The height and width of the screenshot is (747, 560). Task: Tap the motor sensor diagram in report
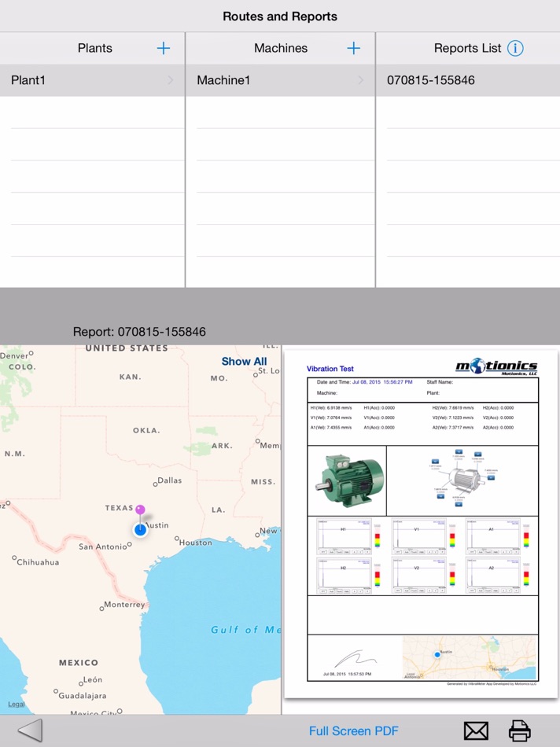click(462, 477)
